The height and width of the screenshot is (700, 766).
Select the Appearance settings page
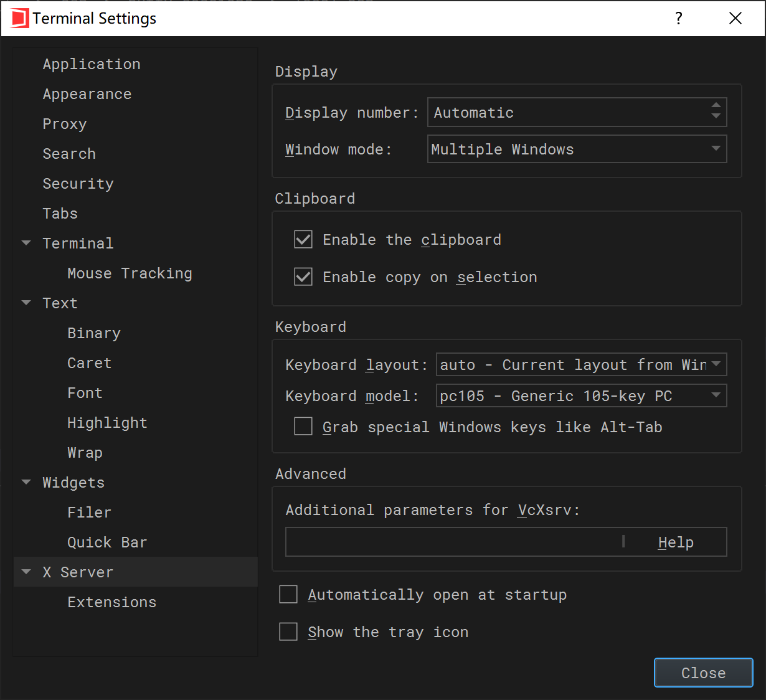pos(87,94)
